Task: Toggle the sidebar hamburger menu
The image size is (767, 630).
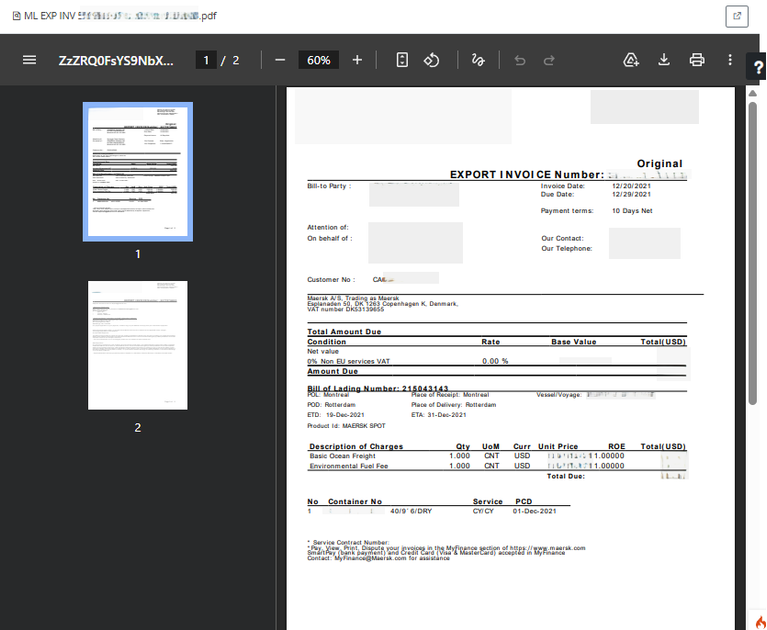Action: (29, 60)
